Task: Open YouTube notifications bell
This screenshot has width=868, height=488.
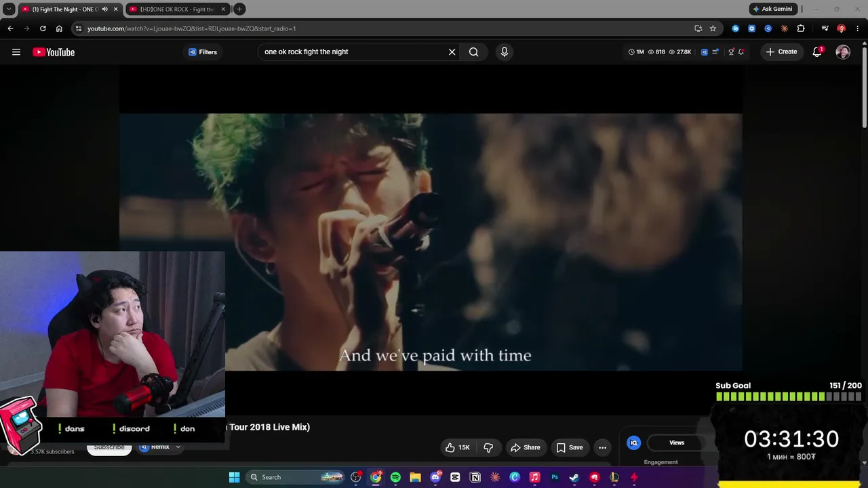Action: tap(817, 52)
